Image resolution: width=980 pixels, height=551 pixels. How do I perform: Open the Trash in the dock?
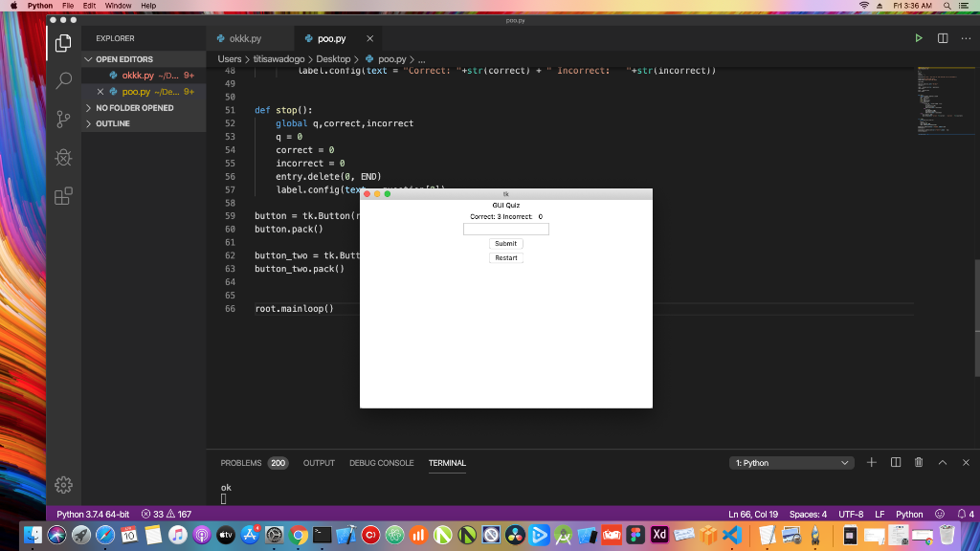point(947,535)
